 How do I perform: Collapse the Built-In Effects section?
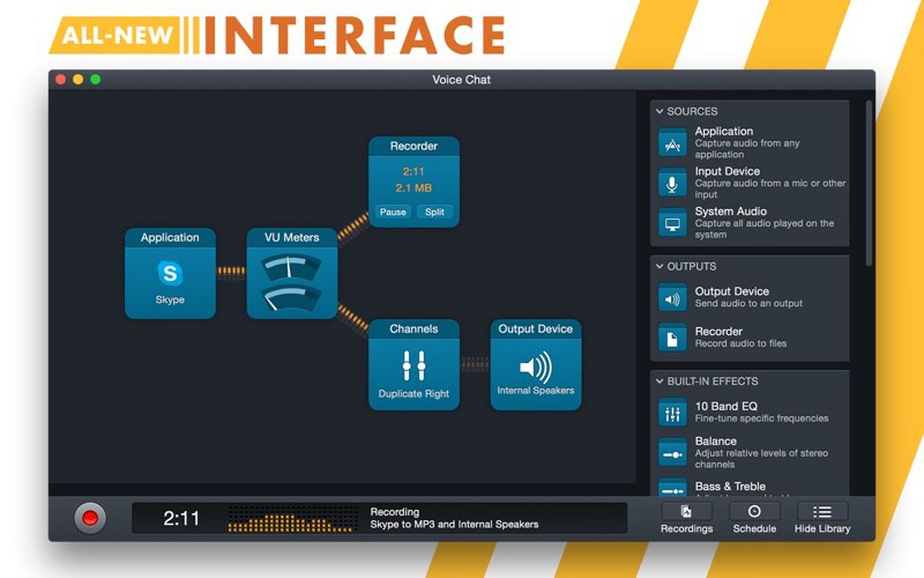pyautogui.click(x=660, y=381)
